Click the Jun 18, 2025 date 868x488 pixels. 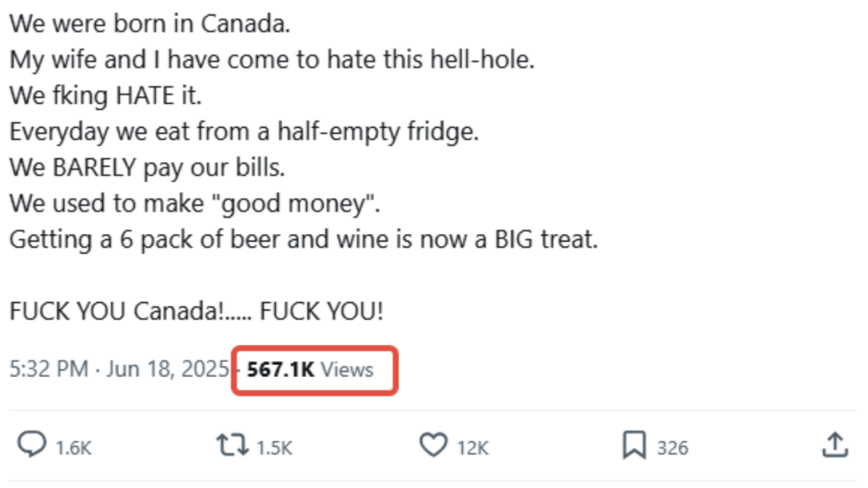point(168,369)
